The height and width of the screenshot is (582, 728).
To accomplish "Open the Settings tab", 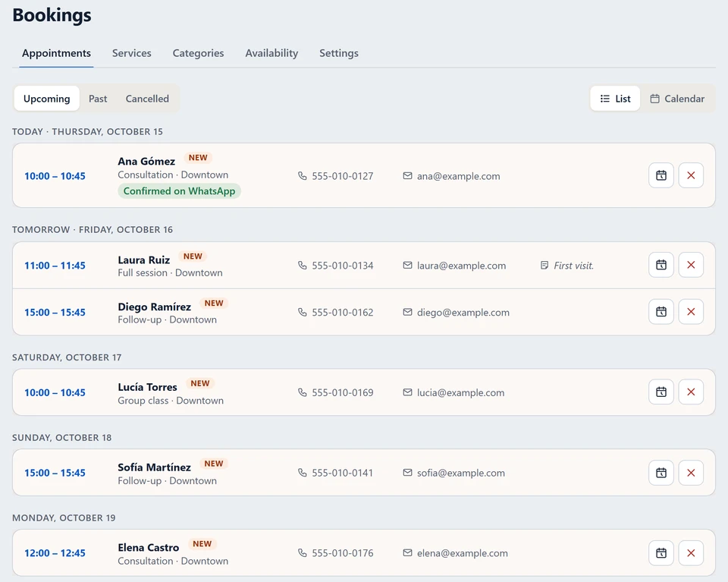I will (339, 53).
